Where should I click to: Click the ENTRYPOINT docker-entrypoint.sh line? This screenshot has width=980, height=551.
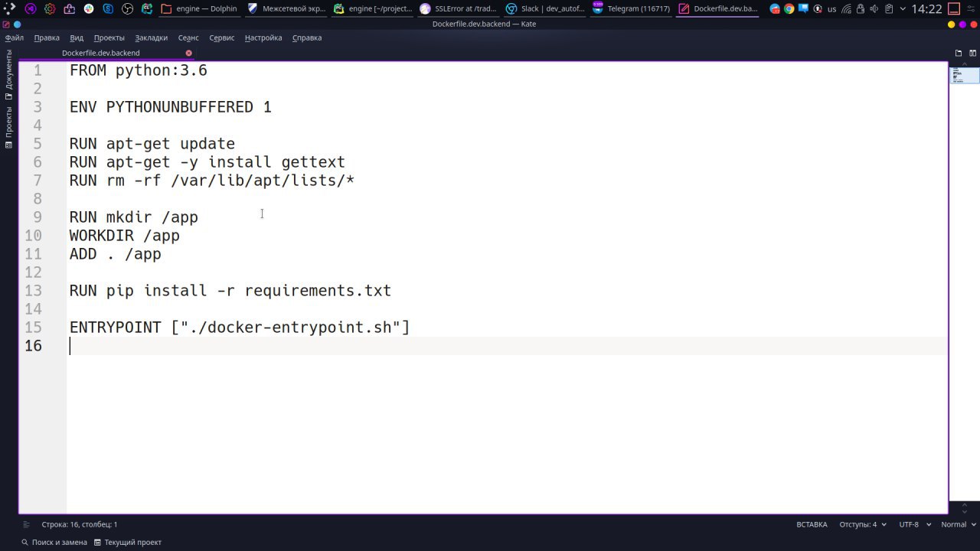[x=240, y=328]
